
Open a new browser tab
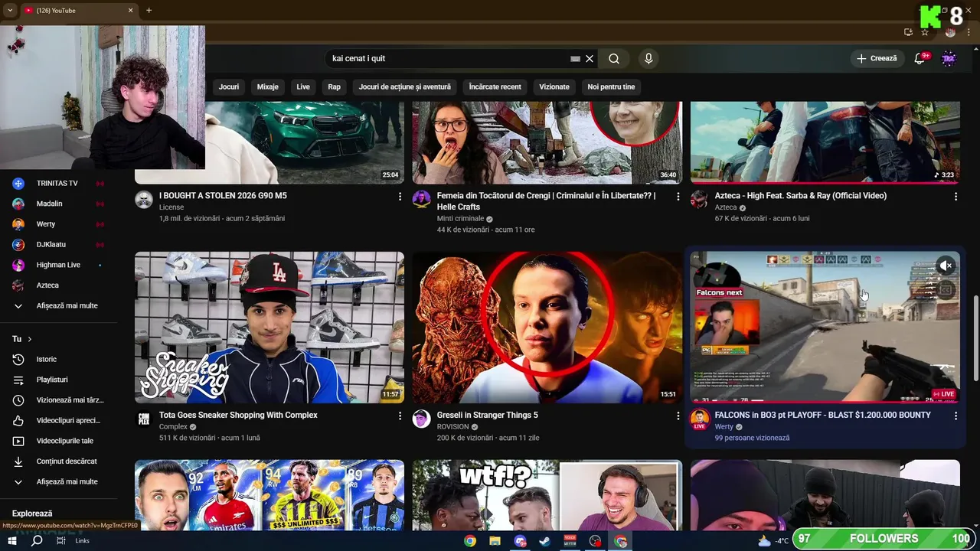click(x=149, y=11)
